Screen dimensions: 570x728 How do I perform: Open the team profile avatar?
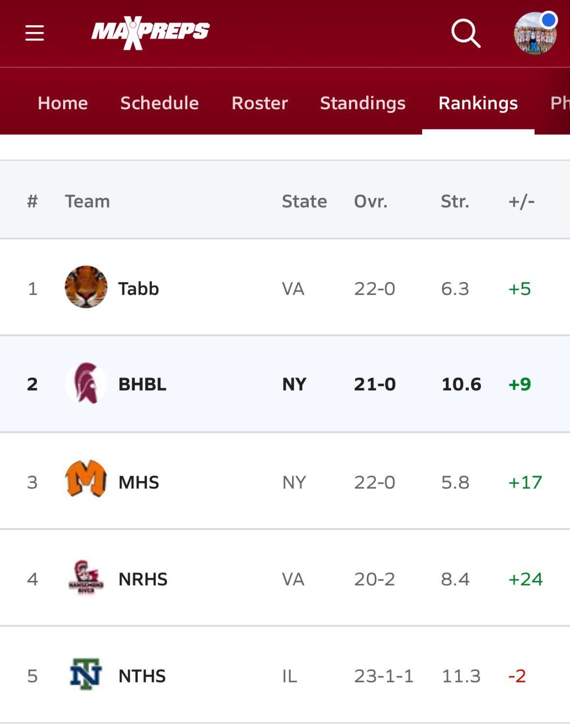(x=535, y=33)
